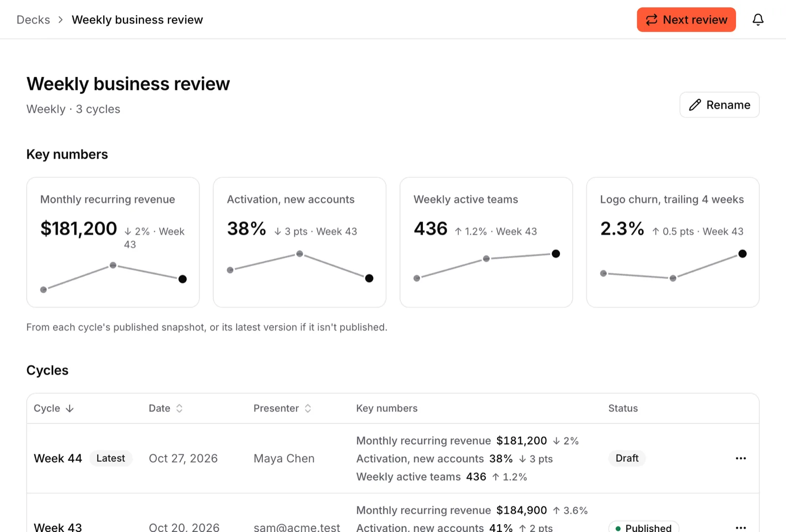
Task: Open the Week 44 cycle
Action: pos(58,458)
